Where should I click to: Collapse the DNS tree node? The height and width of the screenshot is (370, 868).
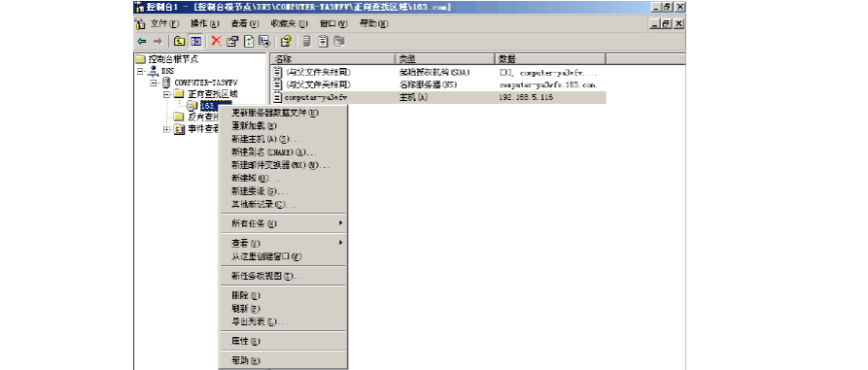click(x=140, y=71)
